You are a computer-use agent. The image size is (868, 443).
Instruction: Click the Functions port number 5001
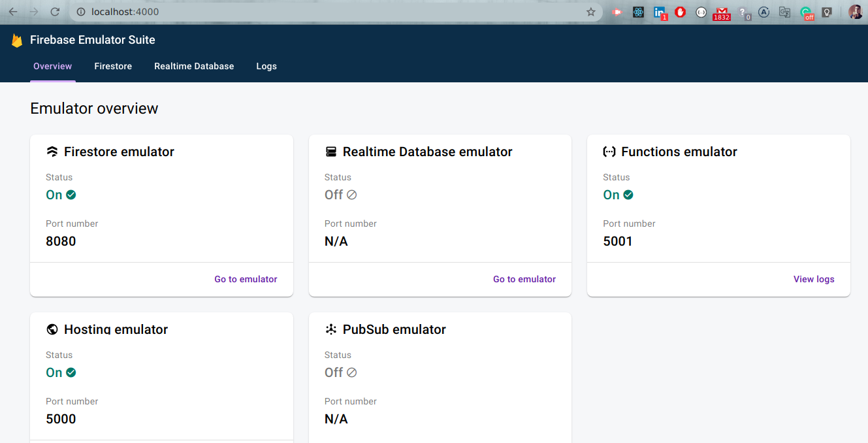click(x=618, y=241)
